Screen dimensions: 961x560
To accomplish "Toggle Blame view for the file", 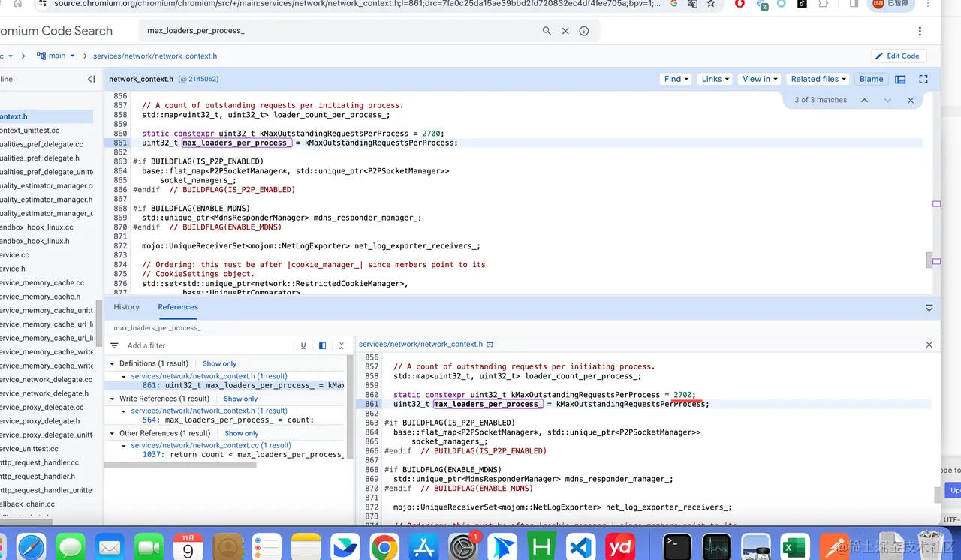I will coord(871,79).
